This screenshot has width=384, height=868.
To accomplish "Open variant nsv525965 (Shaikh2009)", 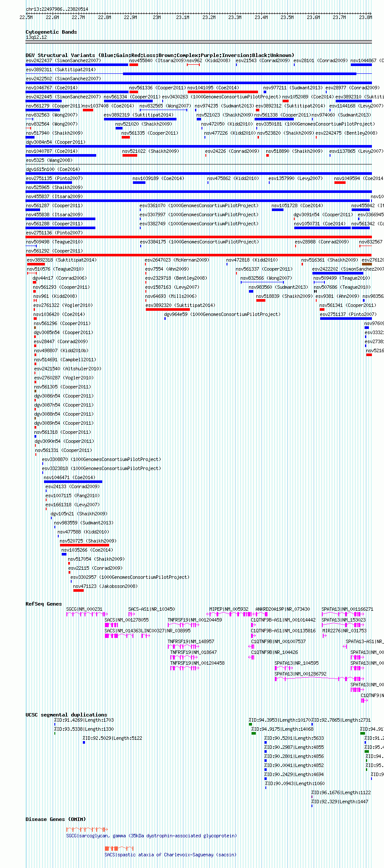I will tap(54, 187).
